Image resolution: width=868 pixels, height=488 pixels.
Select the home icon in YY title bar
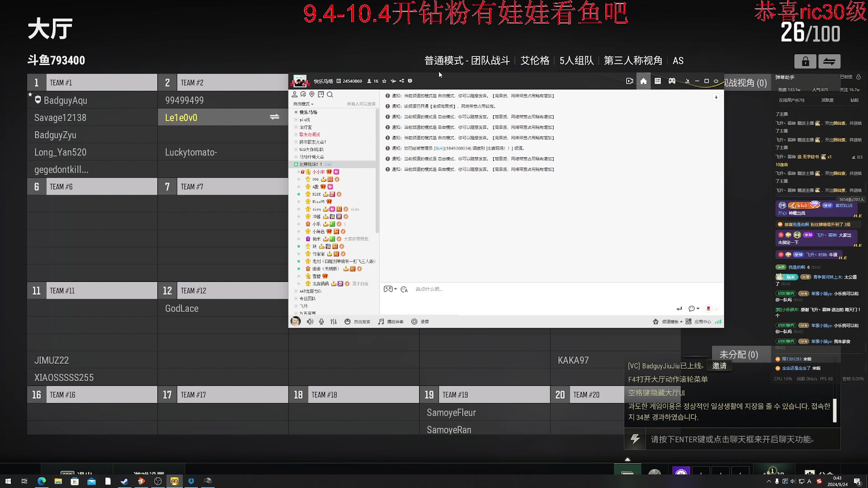click(643, 81)
